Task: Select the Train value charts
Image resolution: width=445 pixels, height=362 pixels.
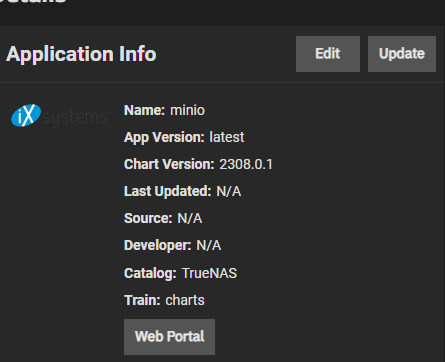Action: click(x=185, y=300)
